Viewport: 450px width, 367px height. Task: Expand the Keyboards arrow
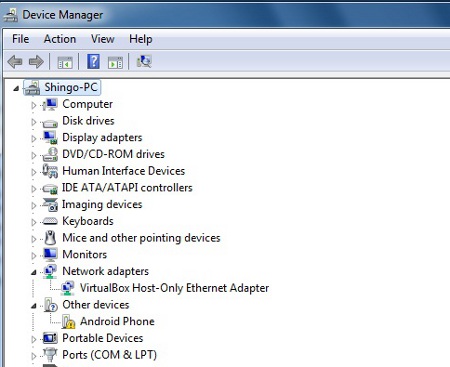(34, 222)
